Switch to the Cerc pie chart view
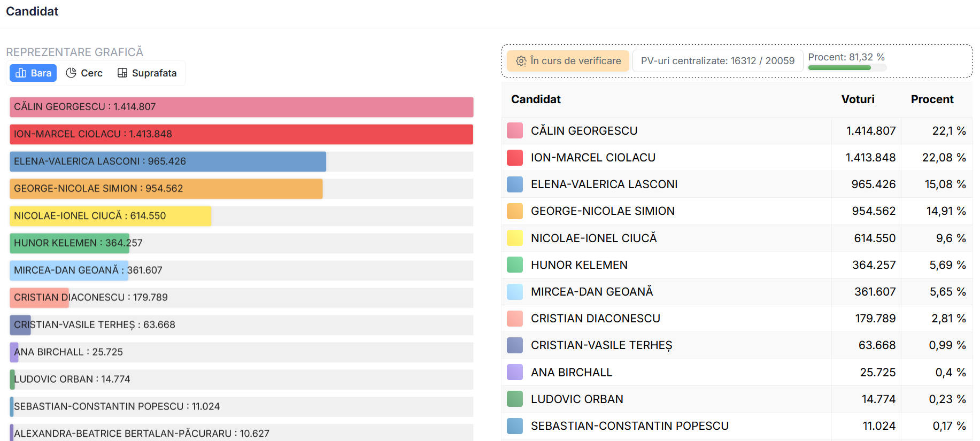Viewport: 980px width, 441px height. (x=84, y=73)
